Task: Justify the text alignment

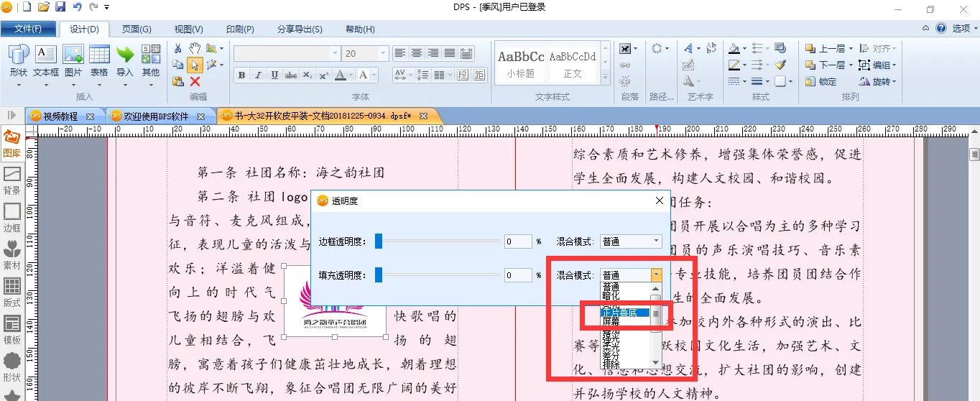Action: coord(450,53)
